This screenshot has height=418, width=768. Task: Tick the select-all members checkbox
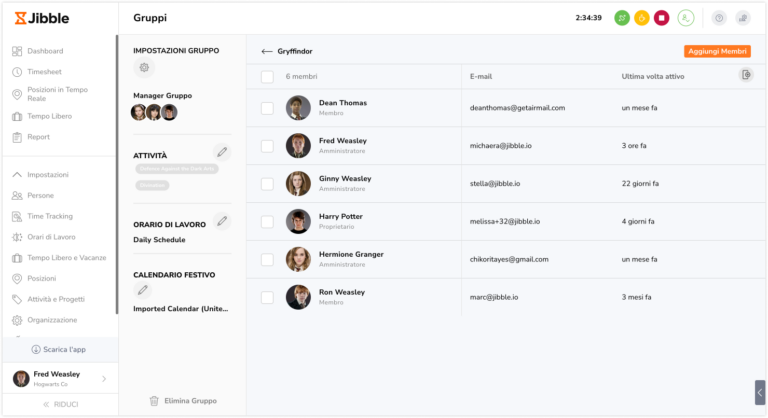point(267,76)
